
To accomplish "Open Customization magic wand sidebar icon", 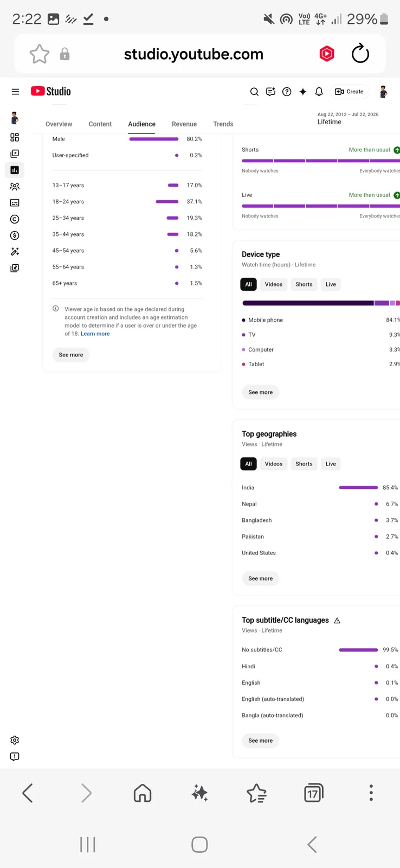I will coord(15,252).
